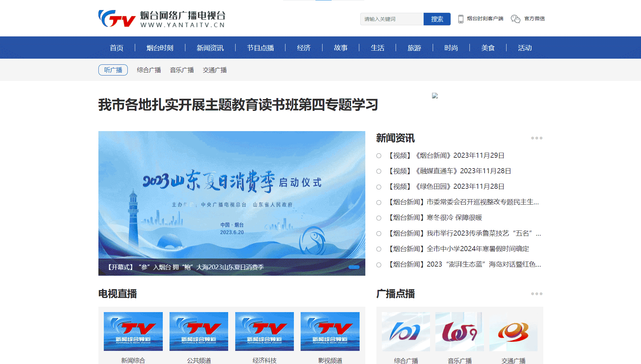Open carousel caption 【开幕式】“参”入烟台
Image resolution: width=641 pixels, height=364 pixels.
tap(184, 267)
